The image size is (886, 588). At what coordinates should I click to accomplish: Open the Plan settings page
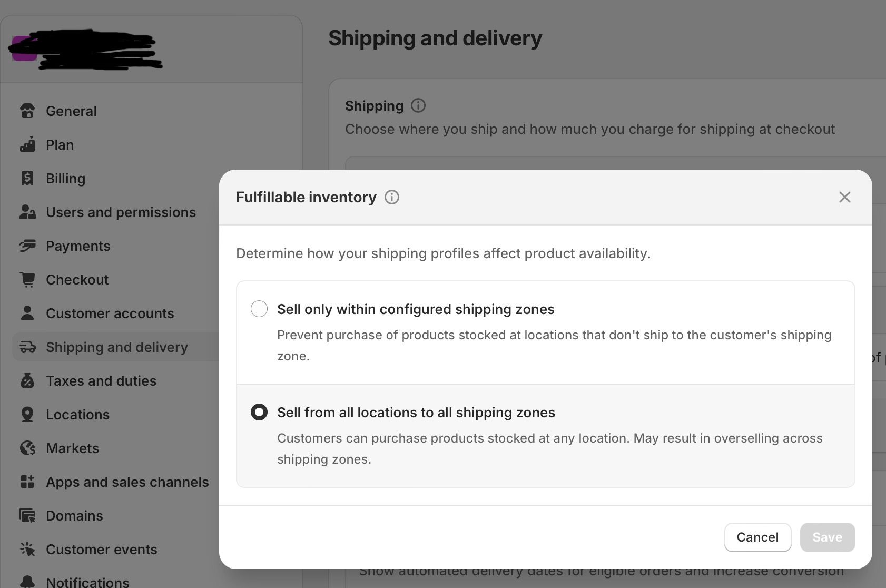(x=60, y=145)
